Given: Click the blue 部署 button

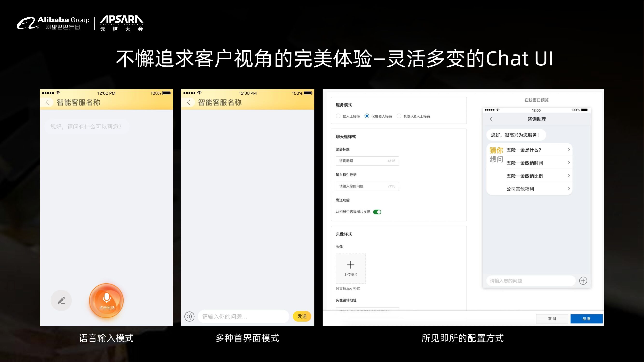Looking at the screenshot, I should [x=586, y=319].
